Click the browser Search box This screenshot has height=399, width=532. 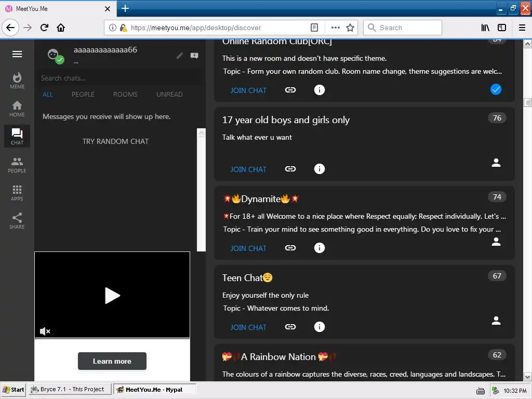[x=403, y=28]
